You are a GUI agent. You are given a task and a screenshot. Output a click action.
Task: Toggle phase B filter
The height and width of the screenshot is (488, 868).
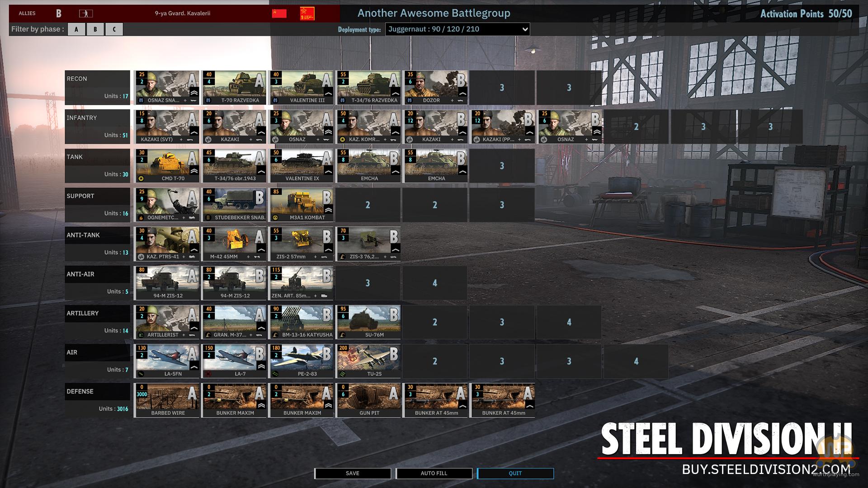click(95, 29)
